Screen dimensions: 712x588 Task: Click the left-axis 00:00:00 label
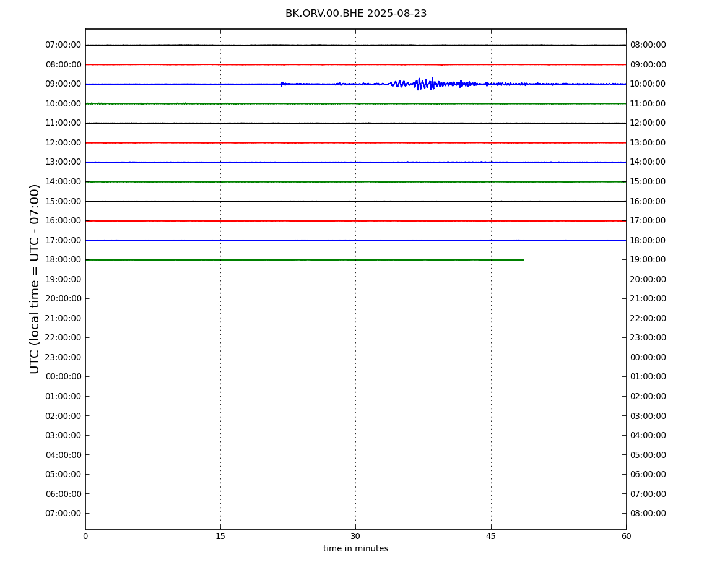[x=63, y=377]
